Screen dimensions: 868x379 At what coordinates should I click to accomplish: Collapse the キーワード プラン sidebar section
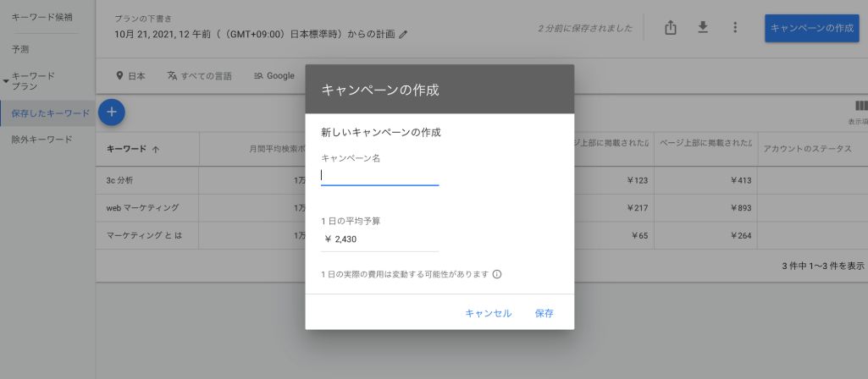[6, 81]
